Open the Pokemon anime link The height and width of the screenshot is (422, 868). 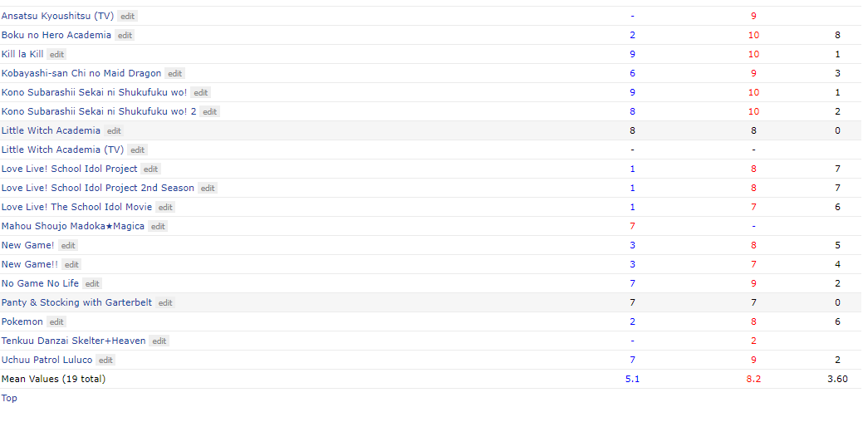point(22,321)
